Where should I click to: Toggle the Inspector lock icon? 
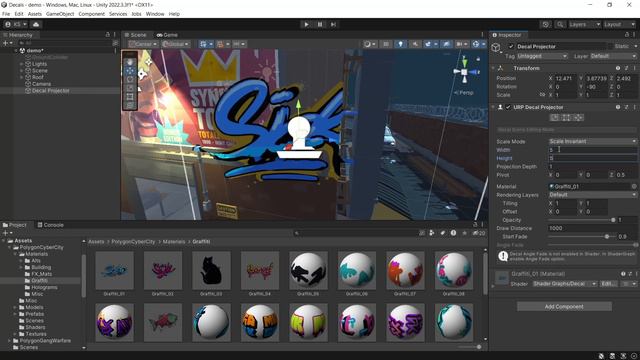pos(627,35)
